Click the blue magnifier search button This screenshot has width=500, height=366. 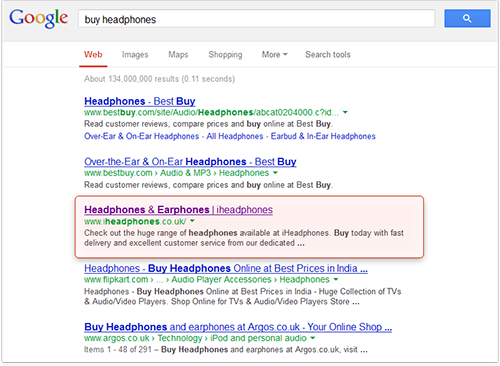pyautogui.click(x=467, y=18)
